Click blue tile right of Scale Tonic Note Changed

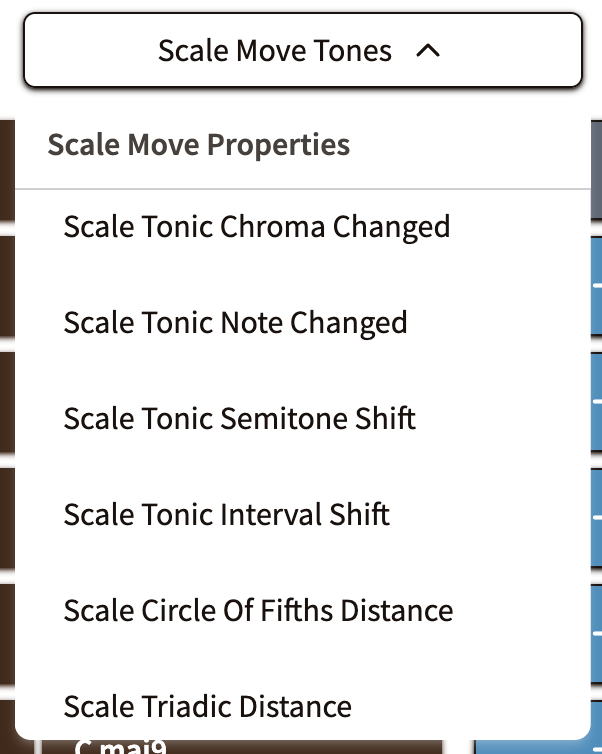(x=596, y=285)
